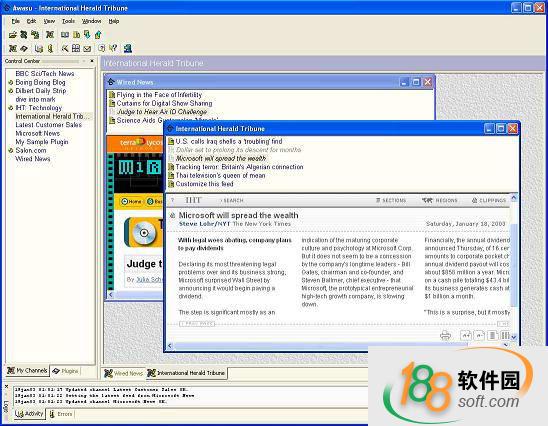
Task: Click the open folder toolbar icon
Action: tap(13, 35)
